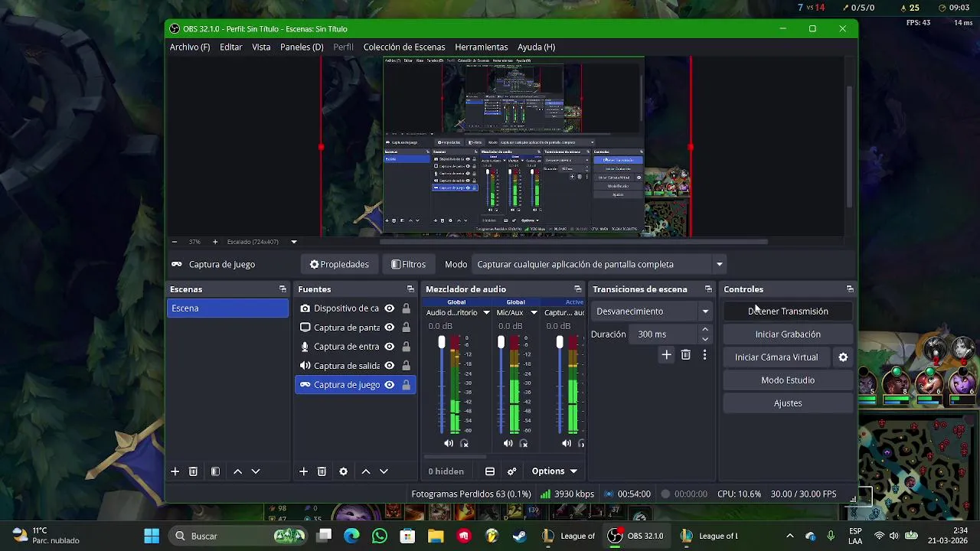Open transition properties three-dot menu
Image resolution: width=980 pixels, height=551 pixels.
tap(704, 355)
